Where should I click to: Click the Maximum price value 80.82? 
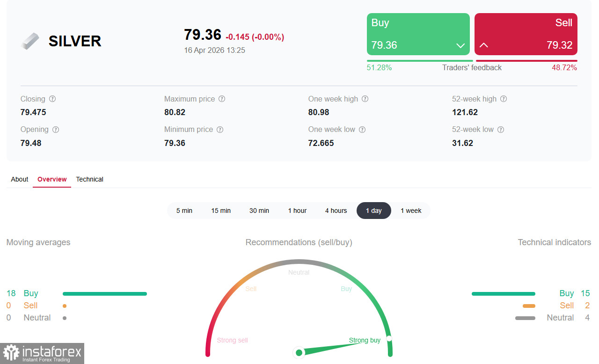pyautogui.click(x=175, y=112)
